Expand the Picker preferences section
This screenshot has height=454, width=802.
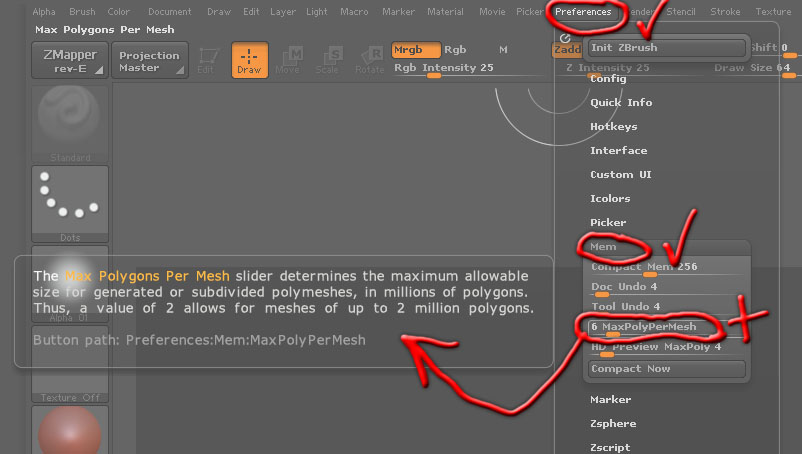[x=608, y=222]
